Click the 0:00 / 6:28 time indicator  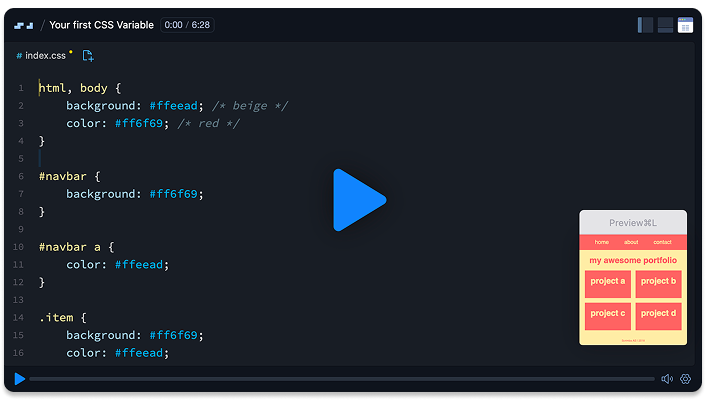[186, 25]
